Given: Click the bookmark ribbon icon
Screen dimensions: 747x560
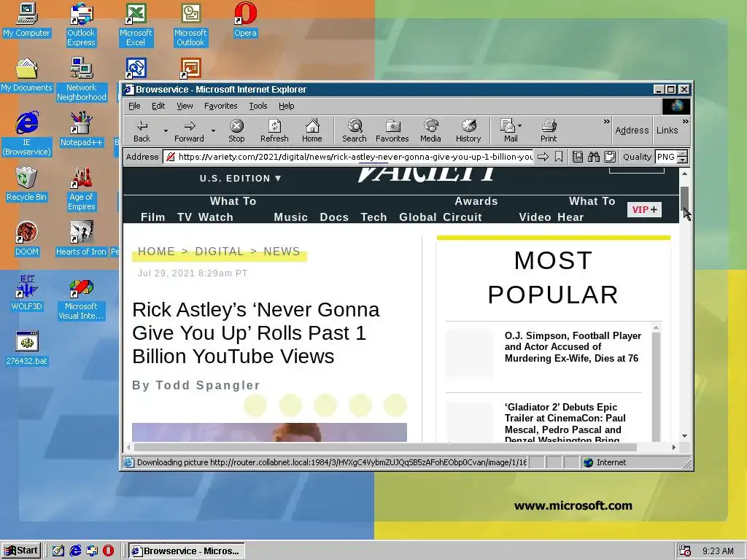Looking at the screenshot, I should [559, 157].
